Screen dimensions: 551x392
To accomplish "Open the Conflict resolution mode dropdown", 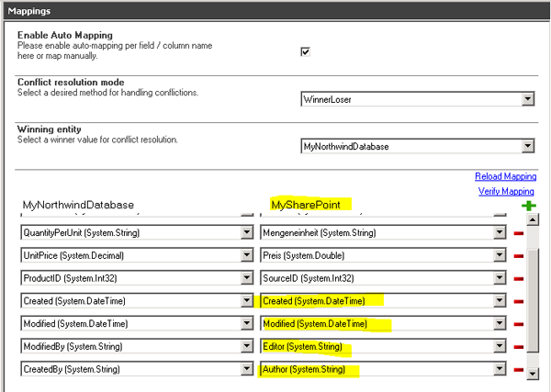I will [527, 99].
